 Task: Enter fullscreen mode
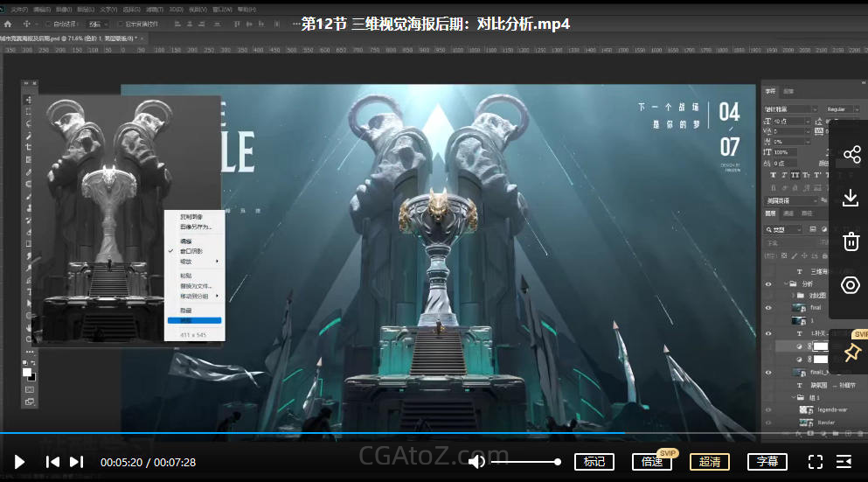(815, 462)
